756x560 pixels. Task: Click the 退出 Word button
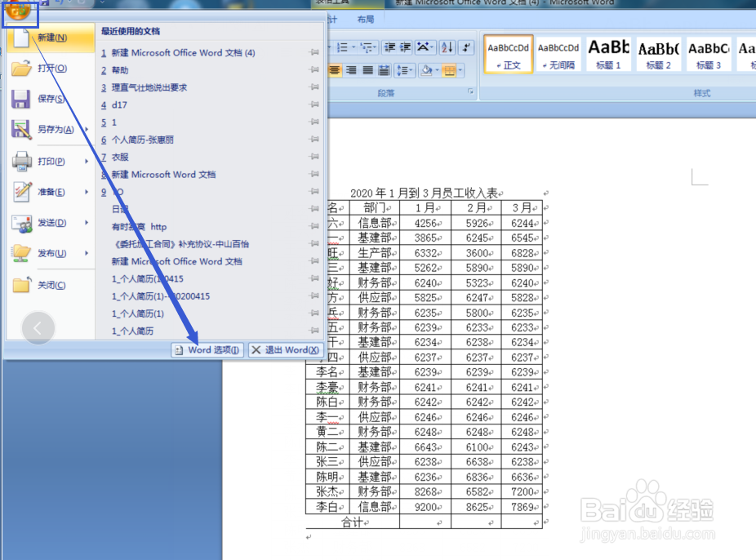point(286,350)
